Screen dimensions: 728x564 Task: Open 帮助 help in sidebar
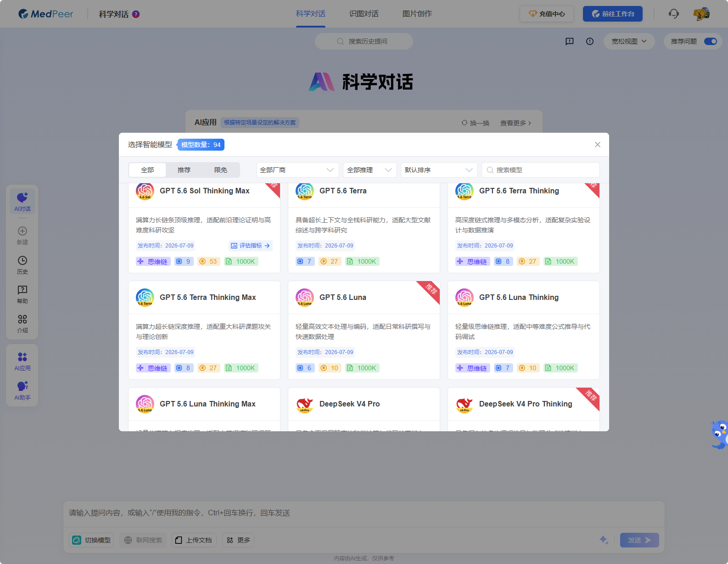(22, 294)
